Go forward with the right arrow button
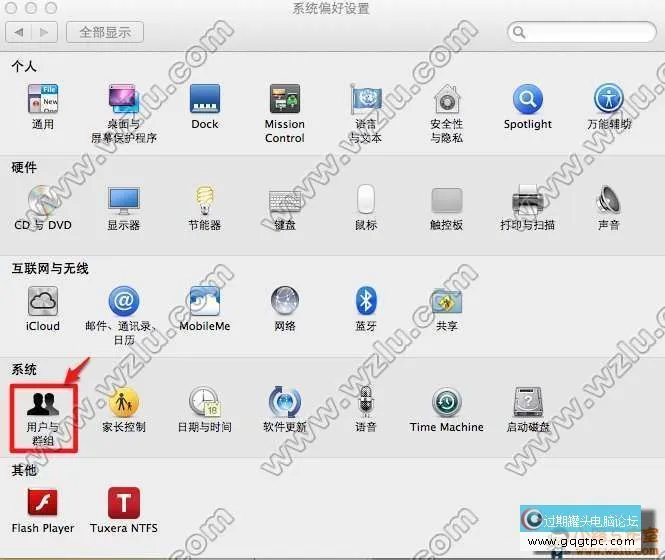Viewport: 665px width, 560px height. coord(44,32)
